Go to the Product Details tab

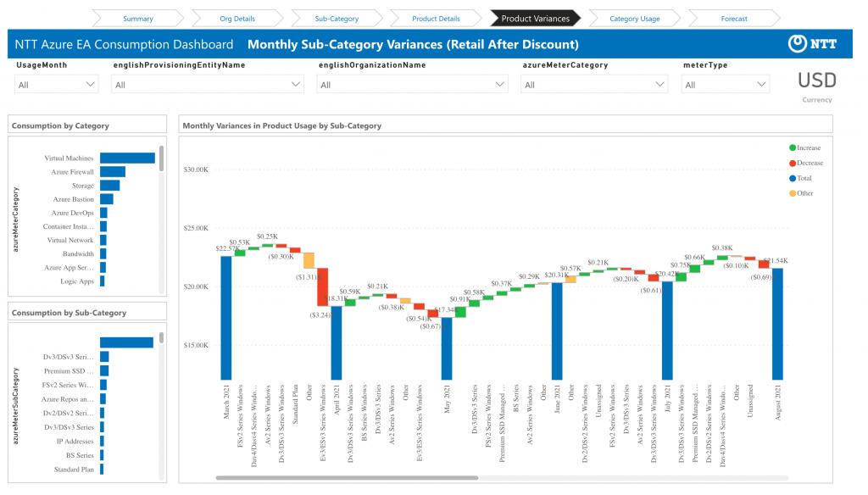click(436, 19)
